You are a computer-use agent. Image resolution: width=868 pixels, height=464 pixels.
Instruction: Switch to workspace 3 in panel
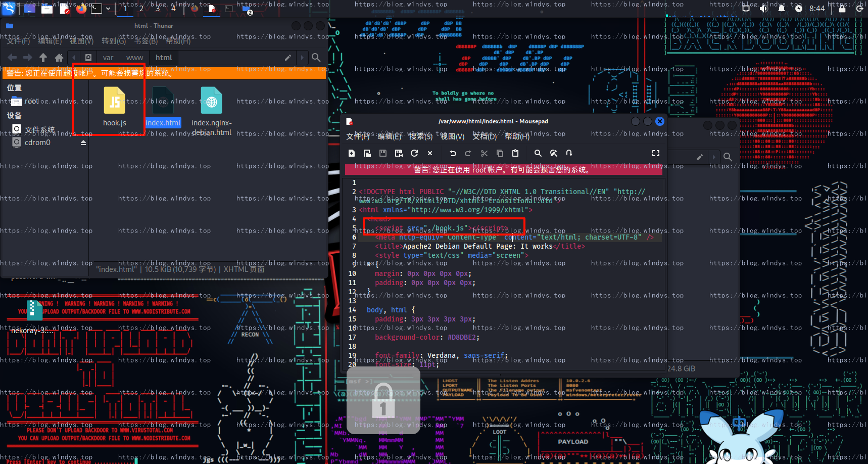click(158, 9)
